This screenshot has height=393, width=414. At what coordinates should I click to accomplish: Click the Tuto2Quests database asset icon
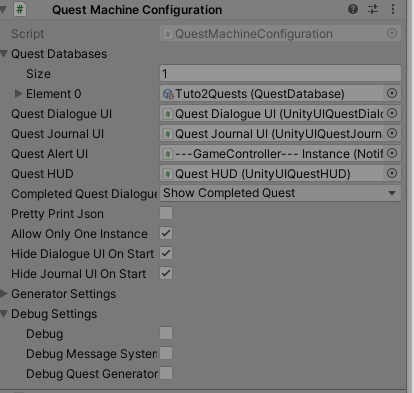tap(168, 94)
